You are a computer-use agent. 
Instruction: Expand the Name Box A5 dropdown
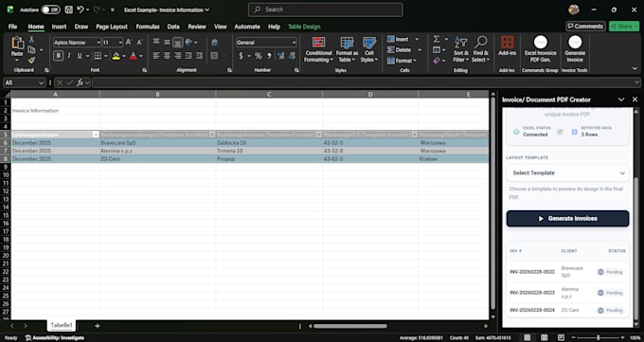[x=41, y=82]
